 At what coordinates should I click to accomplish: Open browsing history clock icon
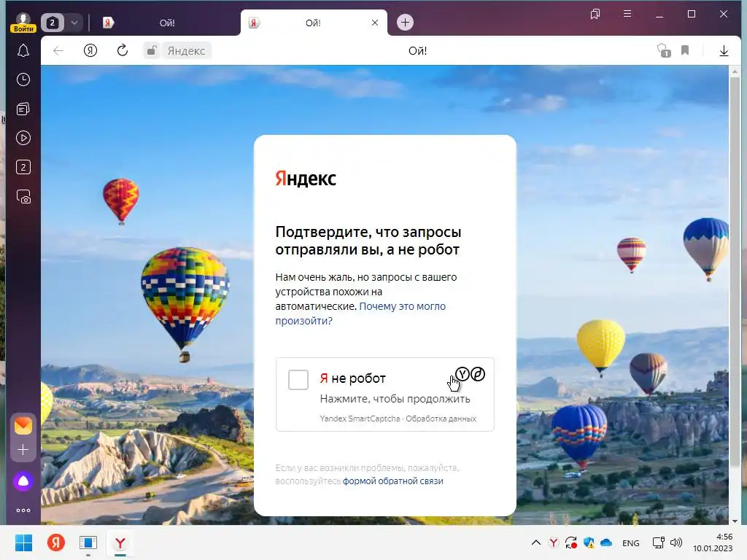[x=23, y=79]
